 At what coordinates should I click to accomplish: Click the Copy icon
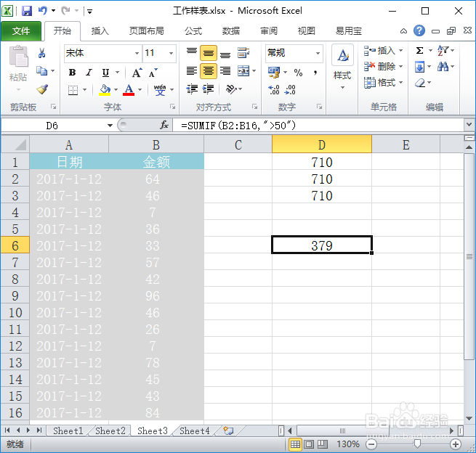[x=41, y=71]
